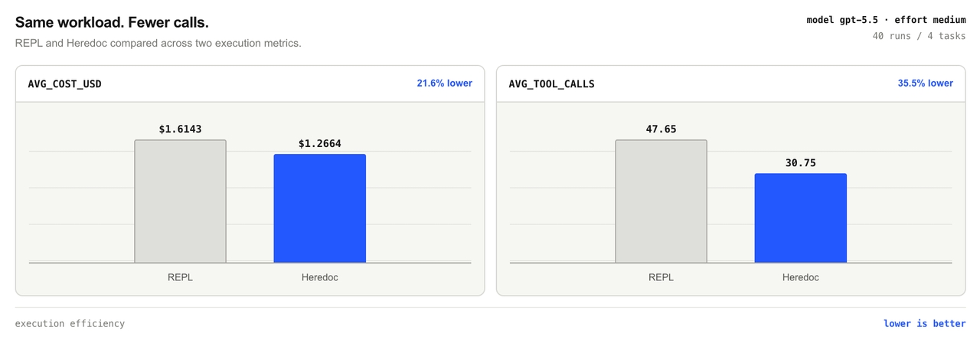Click the AVG_TOOL_CALLS panel title

(x=551, y=84)
